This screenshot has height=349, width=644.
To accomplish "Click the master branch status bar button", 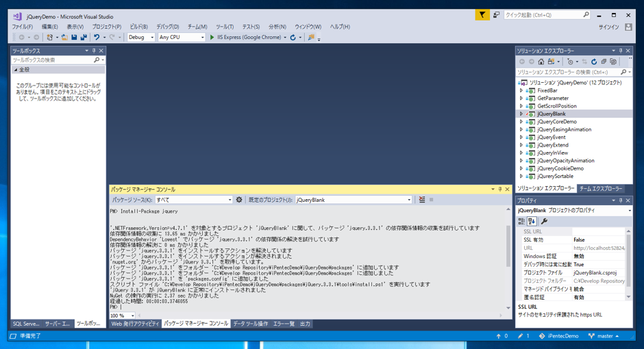I will tap(604, 336).
